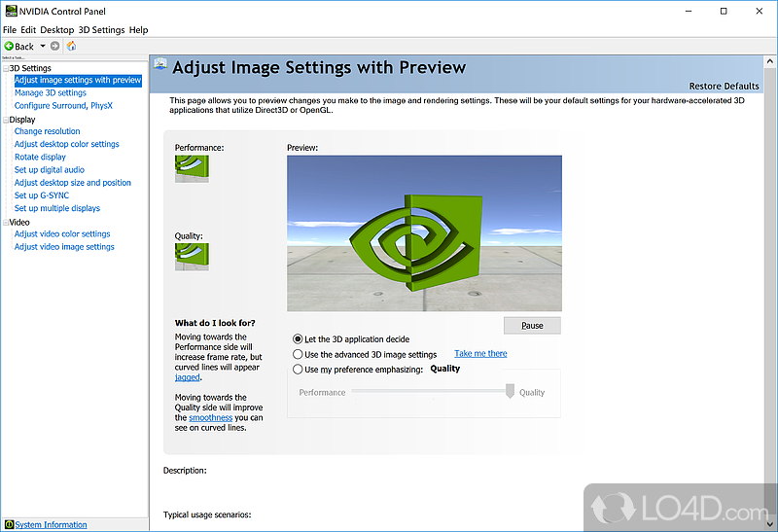The image size is (778, 532).
Task: Click the Adjust Image Settings header icon
Action: [x=160, y=64]
